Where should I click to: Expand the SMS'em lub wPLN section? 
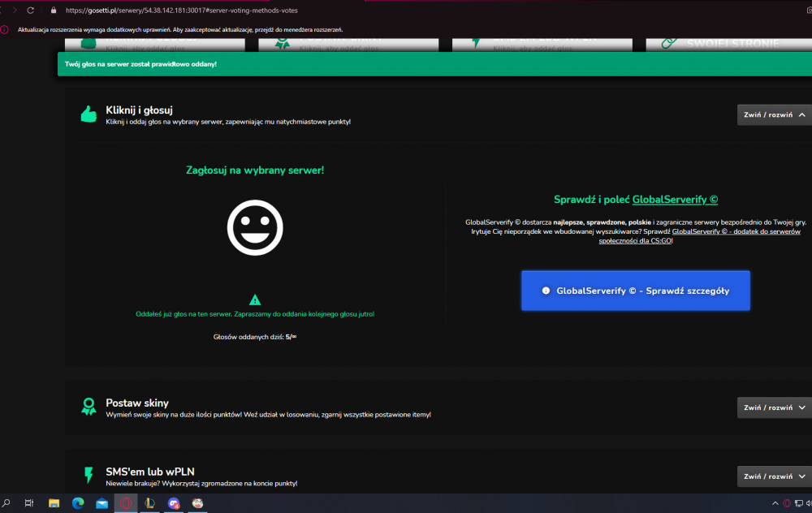[x=774, y=476]
